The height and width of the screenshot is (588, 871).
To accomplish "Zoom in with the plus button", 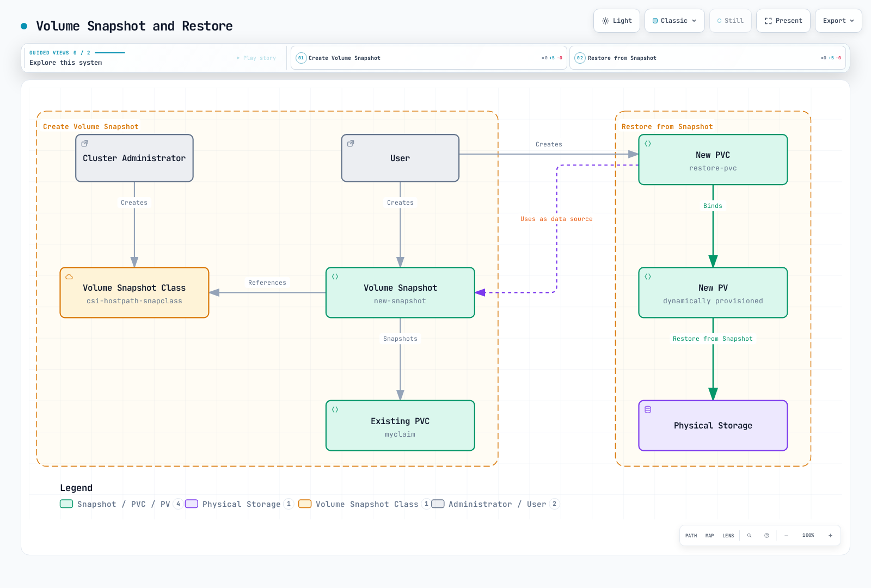I will (830, 536).
